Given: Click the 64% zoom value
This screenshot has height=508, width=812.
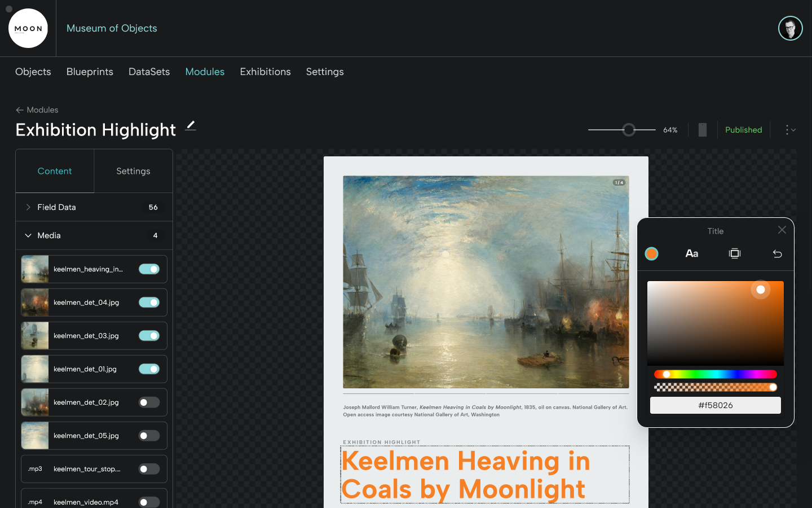Looking at the screenshot, I should (x=670, y=130).
